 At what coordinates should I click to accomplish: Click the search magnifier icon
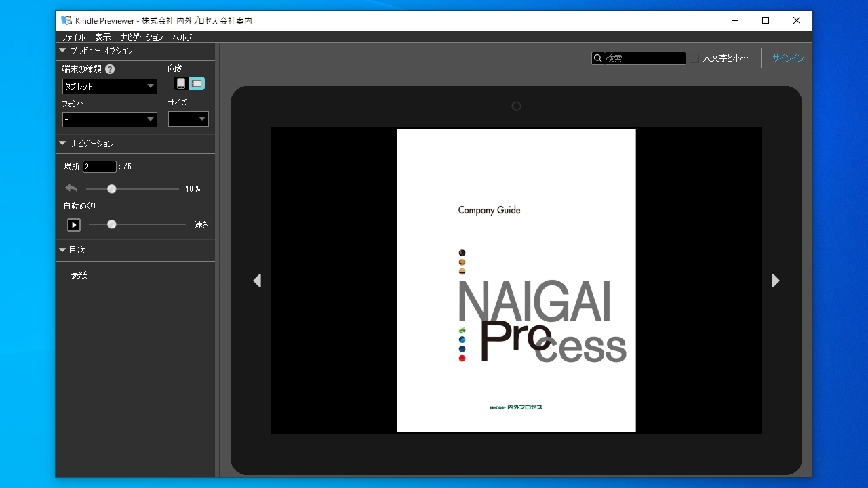[x=598, y=58]
